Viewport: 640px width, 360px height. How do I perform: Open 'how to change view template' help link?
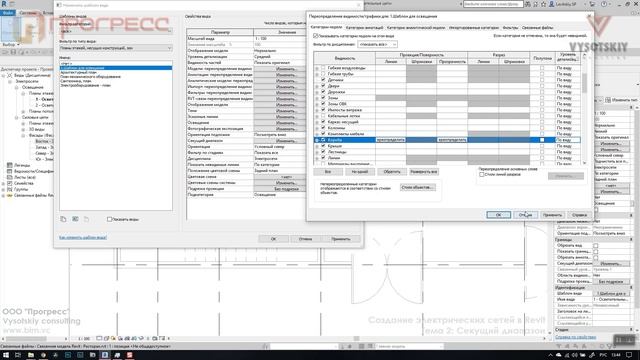(83, 237)
